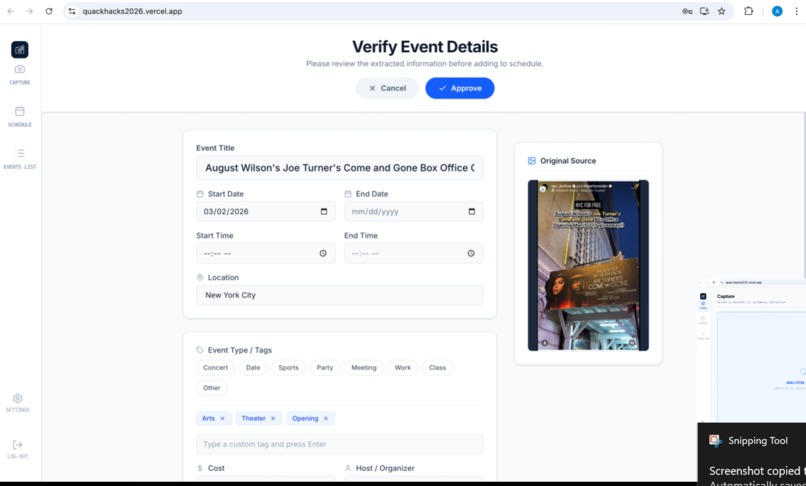The width and height of the screenshot is (806, 486).
Task: Click the End Time field
Action: pos(414,253)
